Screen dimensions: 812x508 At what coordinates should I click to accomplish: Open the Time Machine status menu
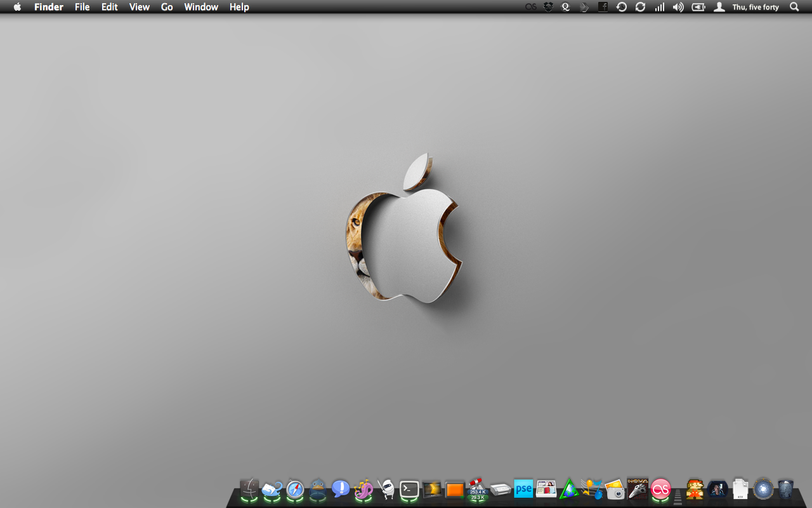point(622,7)
